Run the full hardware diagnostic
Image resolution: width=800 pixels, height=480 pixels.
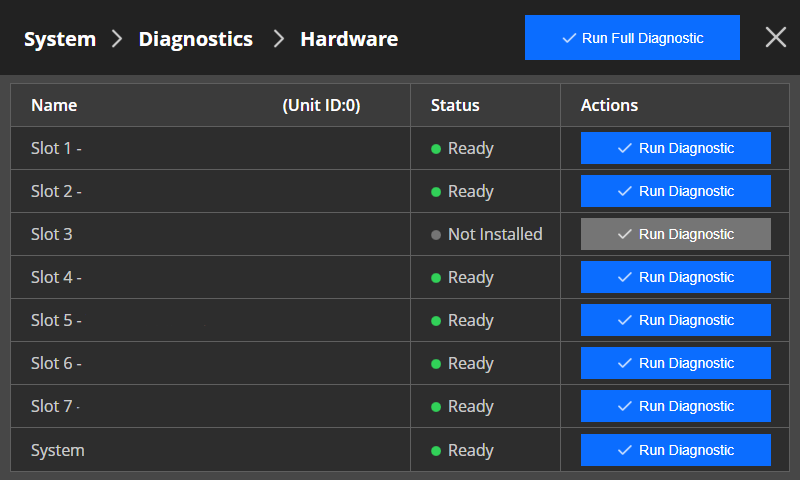632,38
